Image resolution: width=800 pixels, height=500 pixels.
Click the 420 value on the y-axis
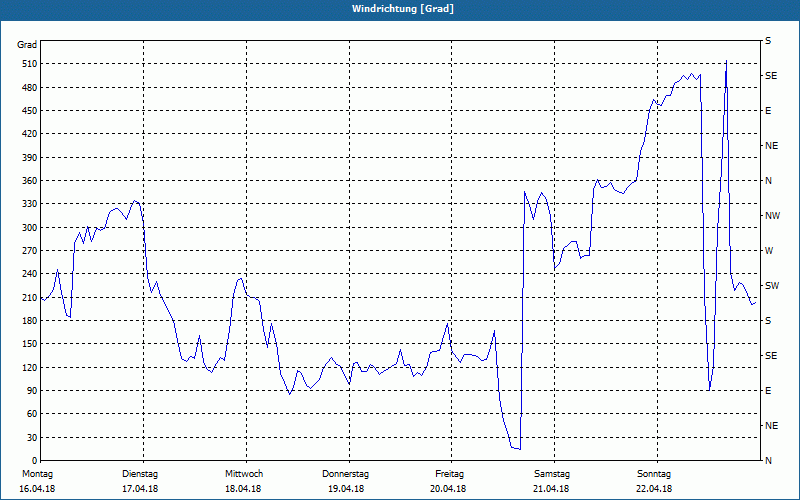coord(30,134)
